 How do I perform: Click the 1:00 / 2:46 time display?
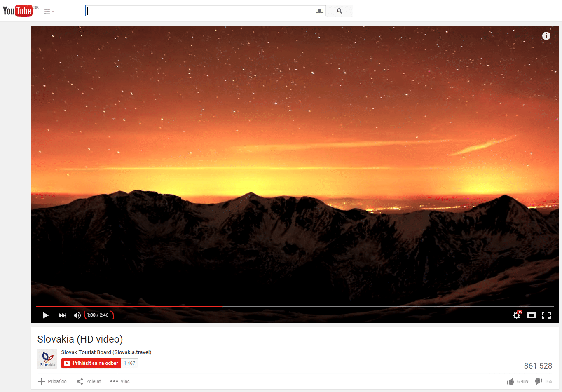click(x=98, y=315)
